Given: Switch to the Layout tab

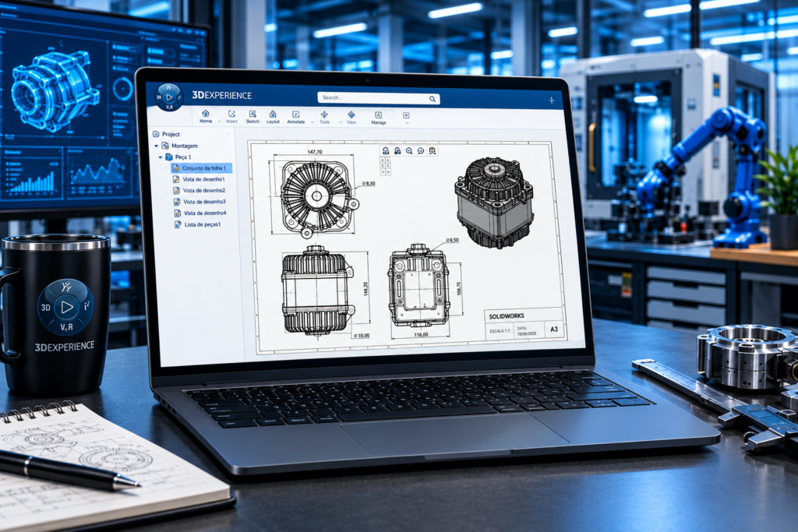Looking at the screenshot, I should click(273, 118).
